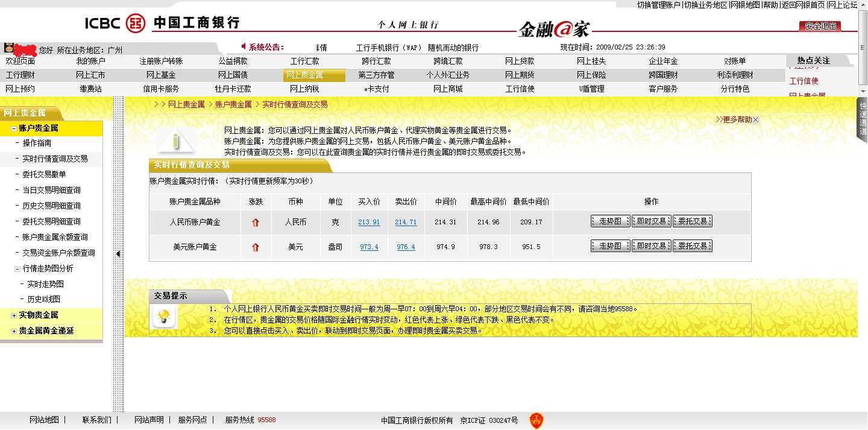Screen dimensions: 868x430
Task: Open 操作指南 in the sidebar
Action: click(37, 144)
